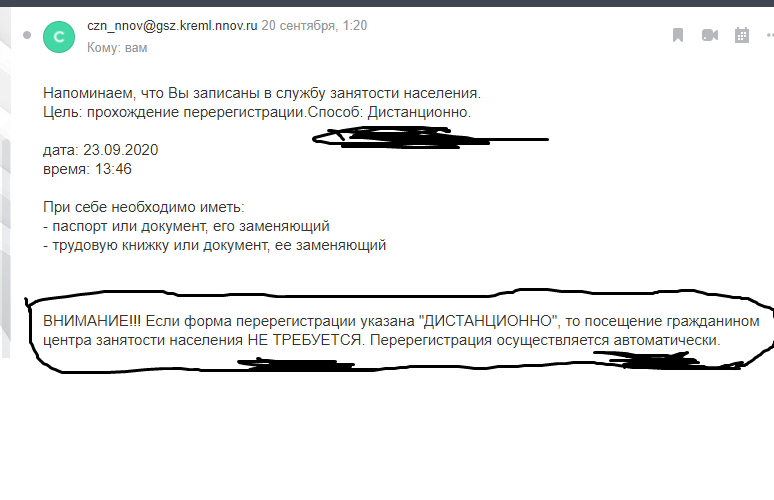The image size is (774, 500).
Task: Click the НЕ ТРЕБУЕТСЯ phrase
Action: coord(304,340)
